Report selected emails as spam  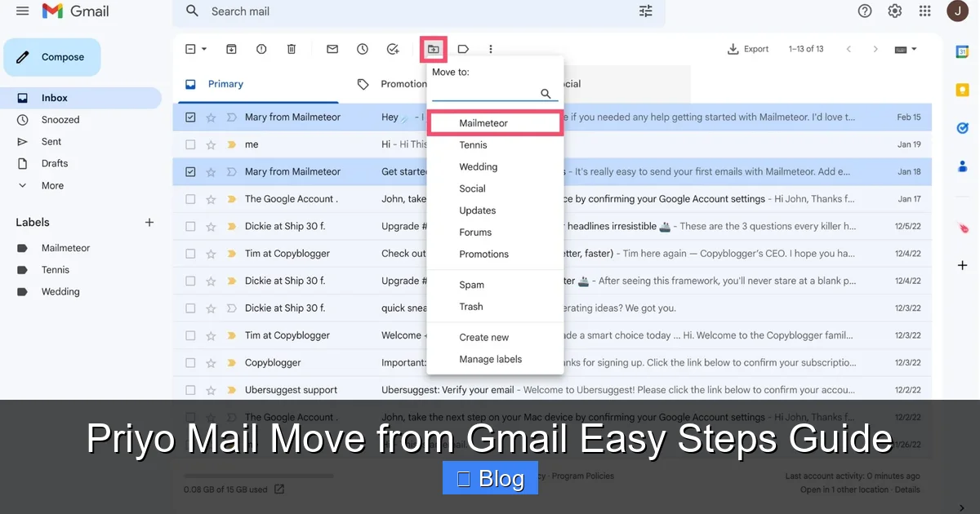(261, 49)
